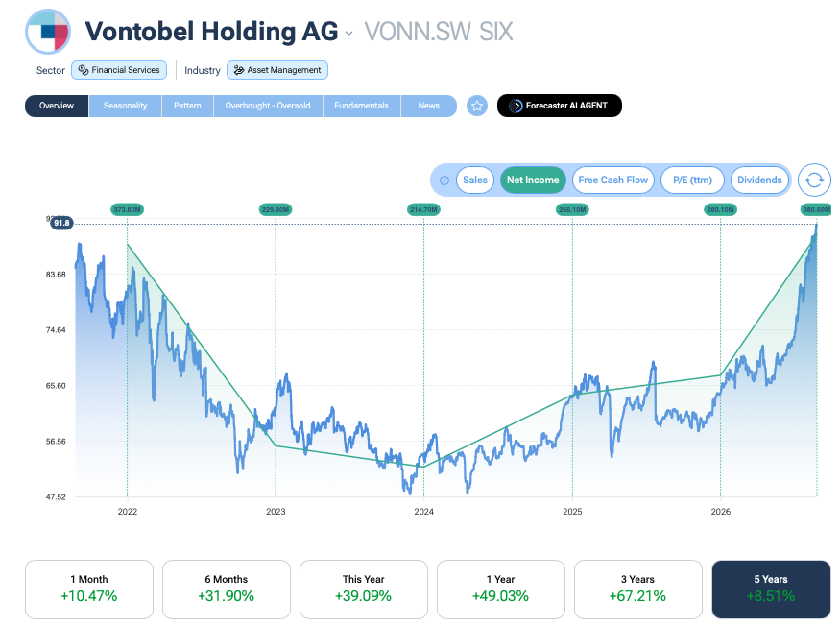Toggle the Sales overlay on chart
Screen dimensions: 840x626
click(x=475, y=181)
